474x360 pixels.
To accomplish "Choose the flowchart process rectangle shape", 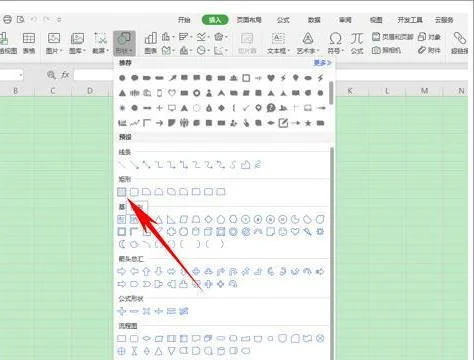I will (x=122, y=339).
